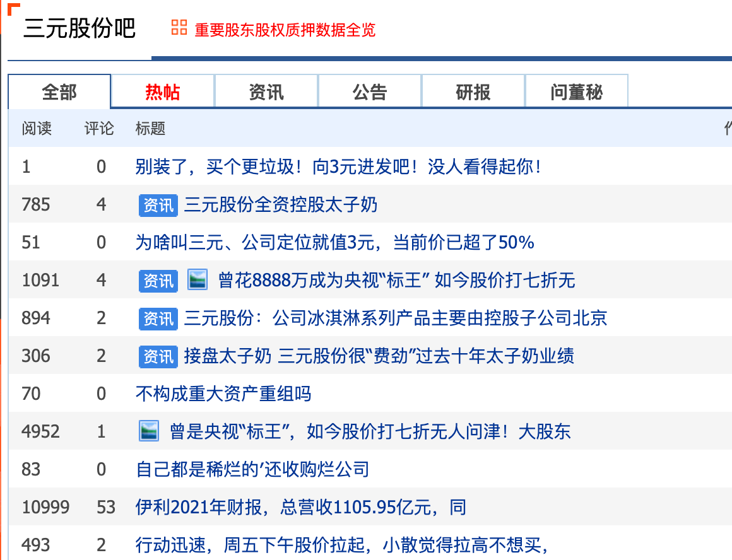Click the 资讯 badge on 冰淇淋系列产品 post
This screenshot has width=732, height=560.
157,318
